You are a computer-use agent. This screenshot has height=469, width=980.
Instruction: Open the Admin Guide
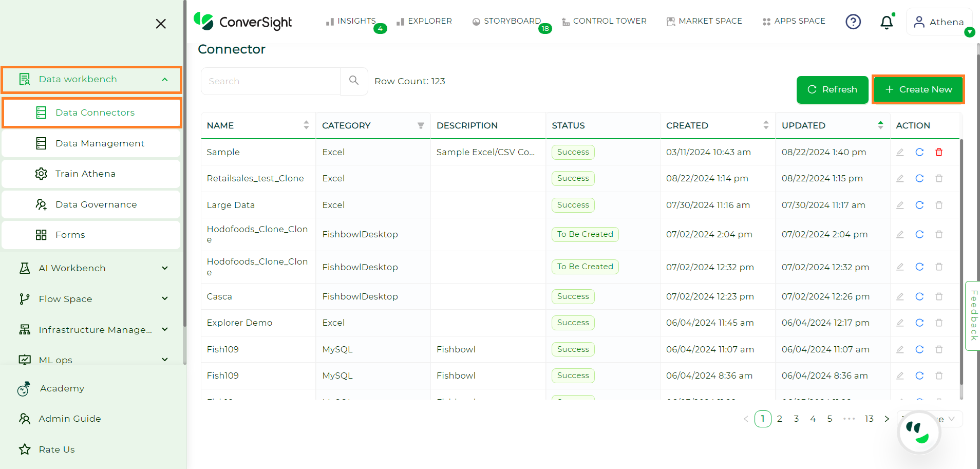point(60,419)
